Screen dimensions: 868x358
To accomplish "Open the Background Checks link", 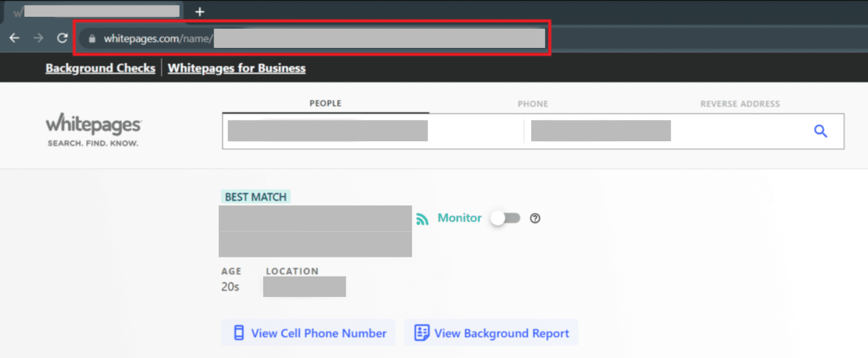I will [100, 68].
